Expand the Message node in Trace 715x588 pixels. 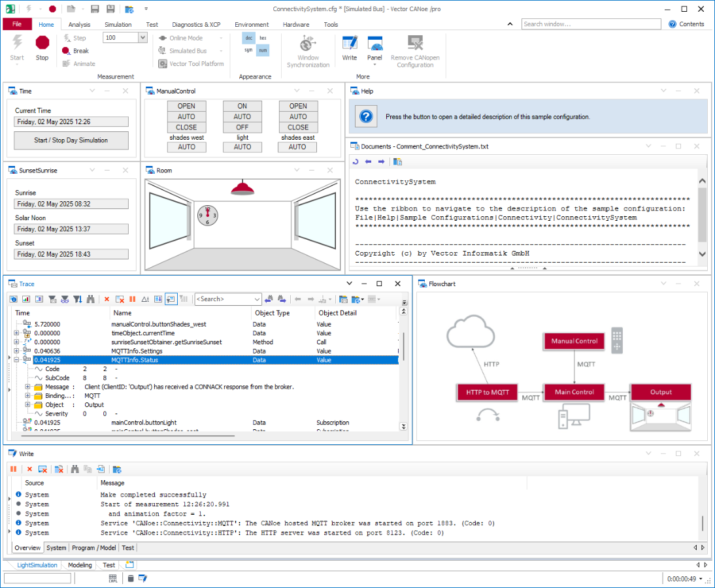[x=27, y=387]
